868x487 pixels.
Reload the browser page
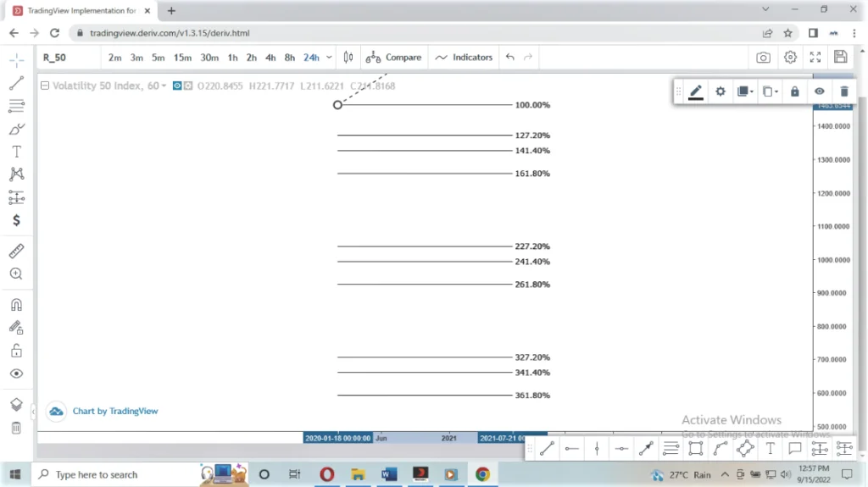(54, 33)
